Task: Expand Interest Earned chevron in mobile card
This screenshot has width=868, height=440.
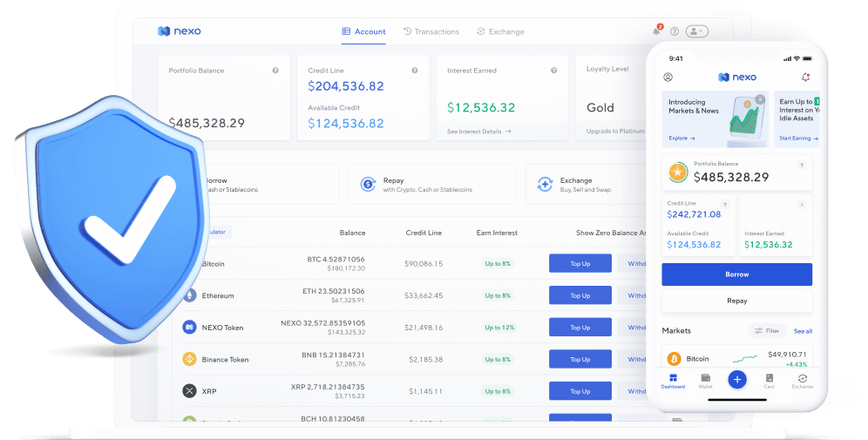Action: click(x=802, y=205)
